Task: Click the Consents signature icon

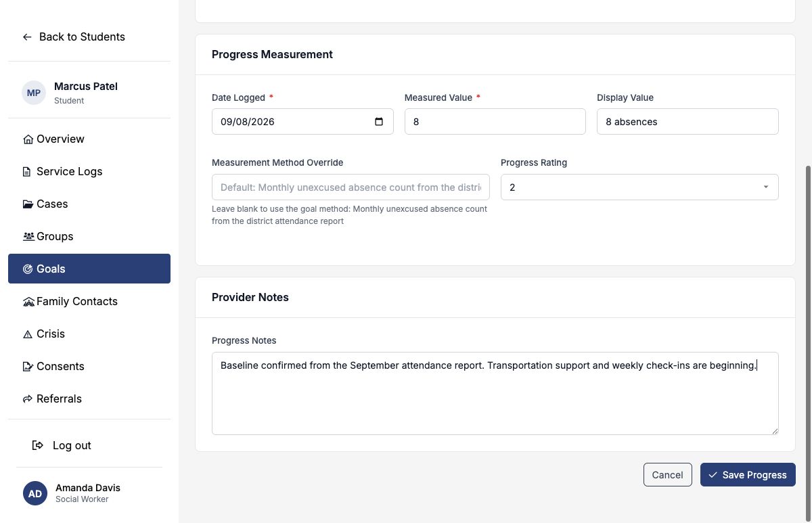Action: coord(28,367)
